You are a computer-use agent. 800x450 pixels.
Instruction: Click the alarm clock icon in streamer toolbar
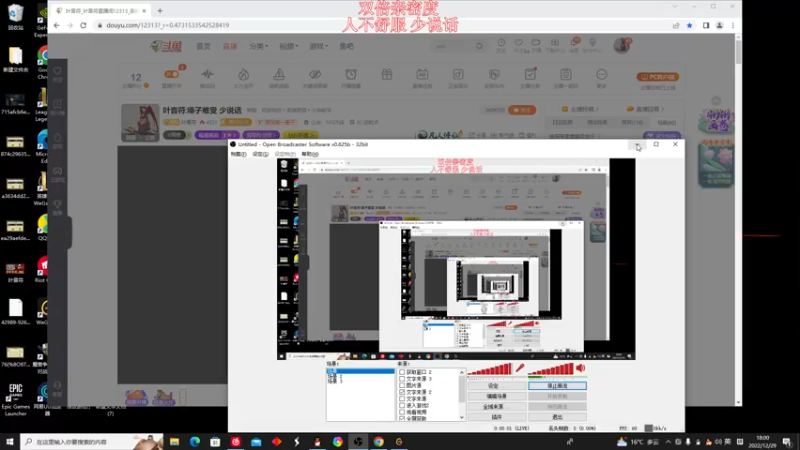tap(351, 74)
